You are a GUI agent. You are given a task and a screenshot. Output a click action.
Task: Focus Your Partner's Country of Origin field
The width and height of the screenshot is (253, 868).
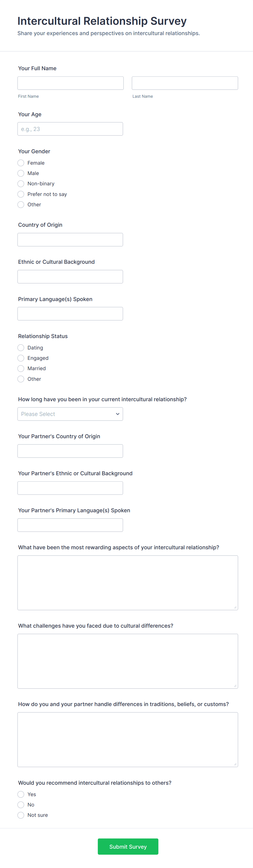click(70, 451)
